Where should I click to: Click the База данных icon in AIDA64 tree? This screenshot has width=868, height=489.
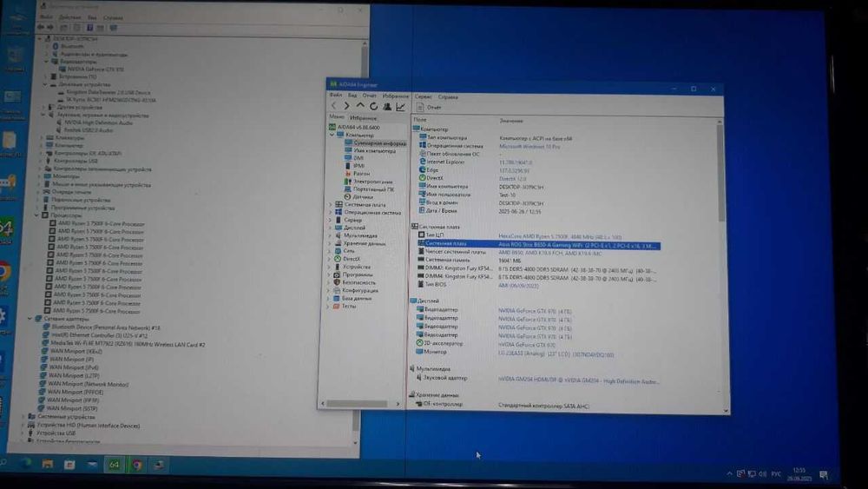[336, 298]
